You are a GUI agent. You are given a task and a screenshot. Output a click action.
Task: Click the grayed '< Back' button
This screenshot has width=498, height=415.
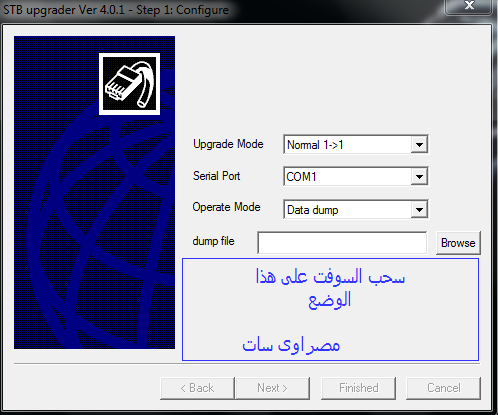tap(197, 388)
